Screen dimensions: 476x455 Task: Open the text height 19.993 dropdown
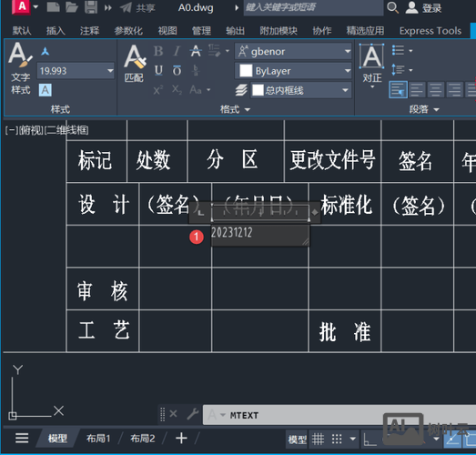pyautogui.click(x=110, y=71)
